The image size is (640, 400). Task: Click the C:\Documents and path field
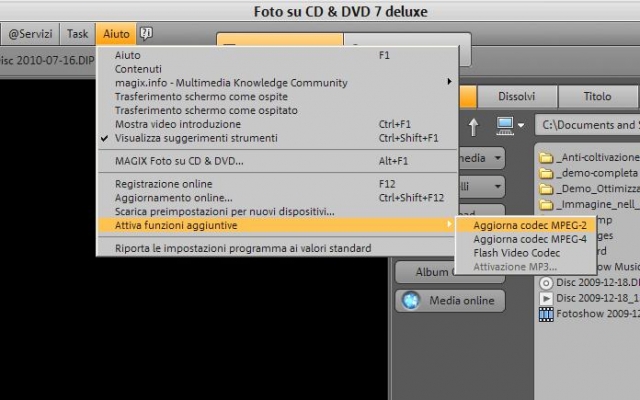pyautogui.click(x=587, y=125)
